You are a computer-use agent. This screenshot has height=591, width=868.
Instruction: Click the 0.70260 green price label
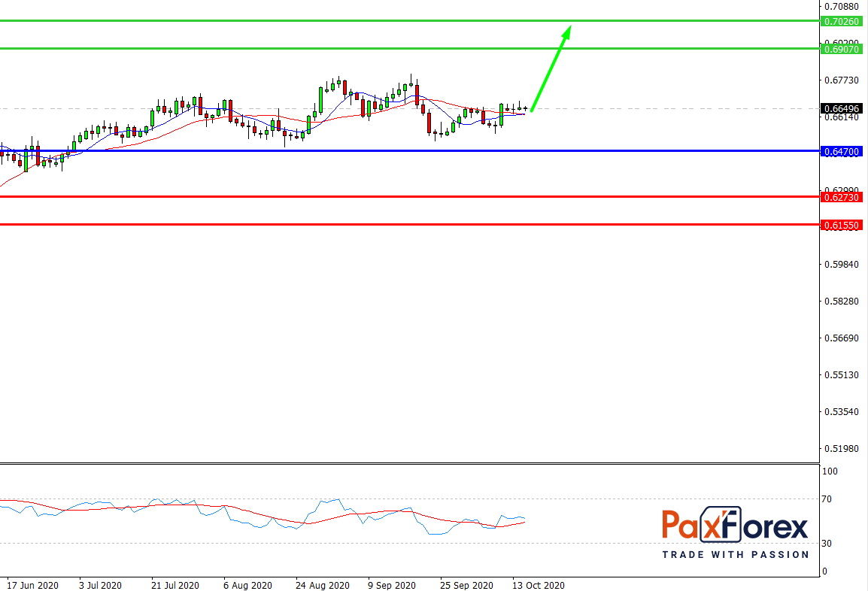[x=841, y=22]
